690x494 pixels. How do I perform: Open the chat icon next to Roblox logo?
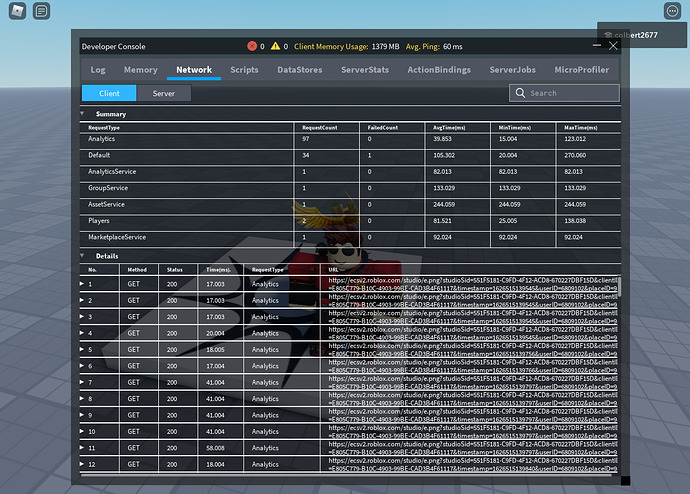pyautogui.click(x=41, y=11)
